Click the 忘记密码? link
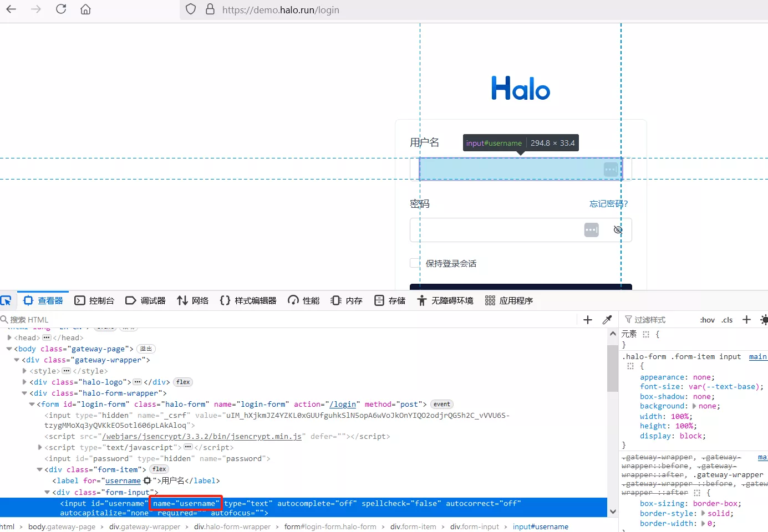Image resolution: width=768 pixels, height=532 pixels. pos(608,204)
